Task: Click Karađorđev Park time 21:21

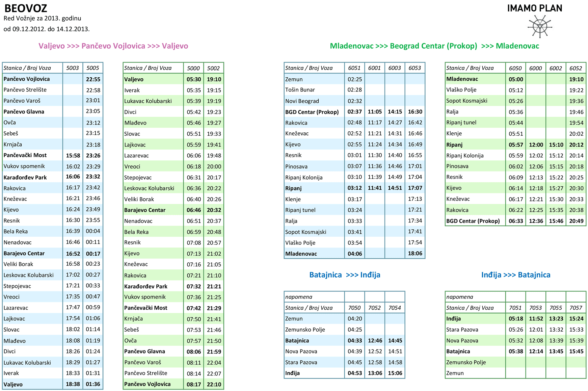Action: coord(214,286)
